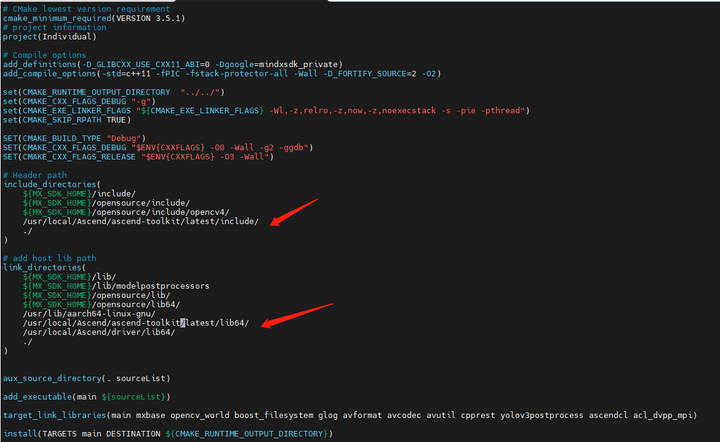Click ascend-toolkit/latest/include/ path
Viewport: 720px width, 442px height.
coord(141,221)
